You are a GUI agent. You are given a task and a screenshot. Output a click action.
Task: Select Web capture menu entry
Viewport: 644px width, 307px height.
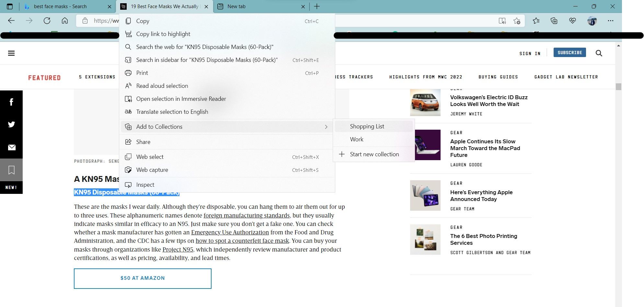(227, 170)
